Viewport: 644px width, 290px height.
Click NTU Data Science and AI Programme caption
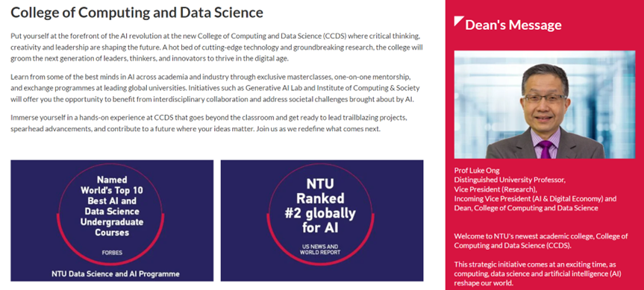(x=116, y=274)
